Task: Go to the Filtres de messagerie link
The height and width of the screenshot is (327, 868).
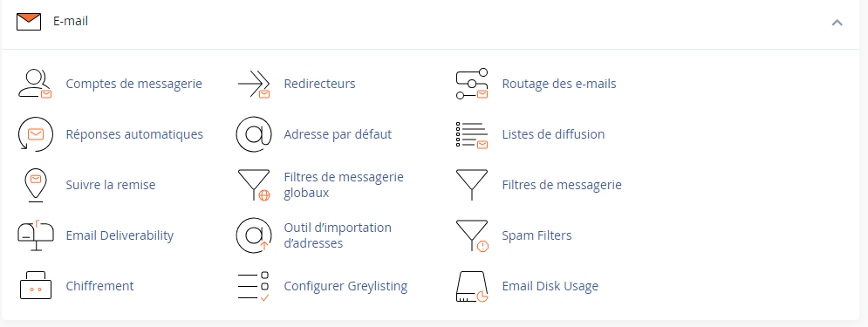Action: [562, 185]
